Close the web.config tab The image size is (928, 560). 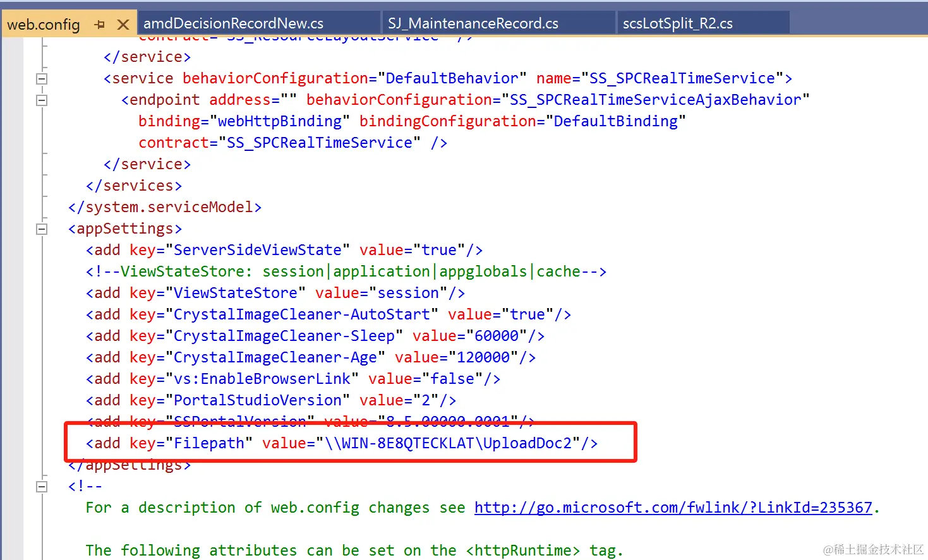(x=123, y=25)
